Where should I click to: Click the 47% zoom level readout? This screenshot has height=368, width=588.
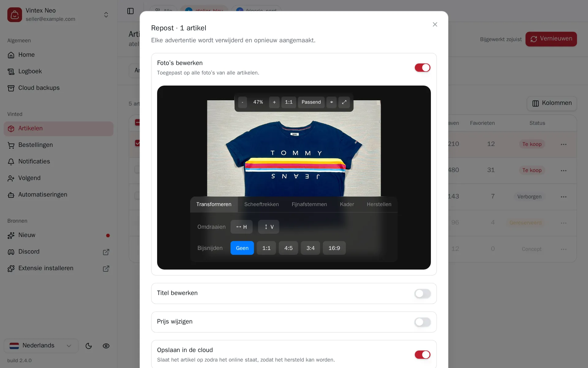[x=258, y=102]
